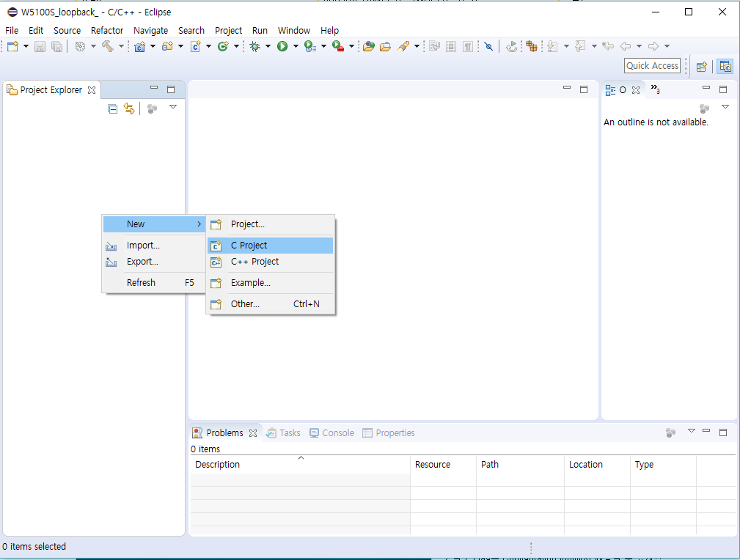The width and height of the screenshot is (740, 560).
Task: Open the Navigate menu
Action: click(150, 31)
